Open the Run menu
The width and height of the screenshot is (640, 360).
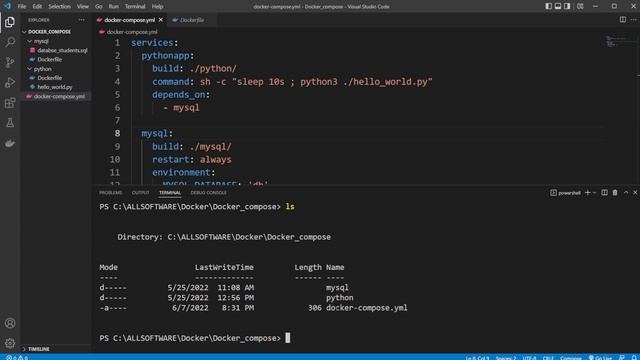[113, 7]
